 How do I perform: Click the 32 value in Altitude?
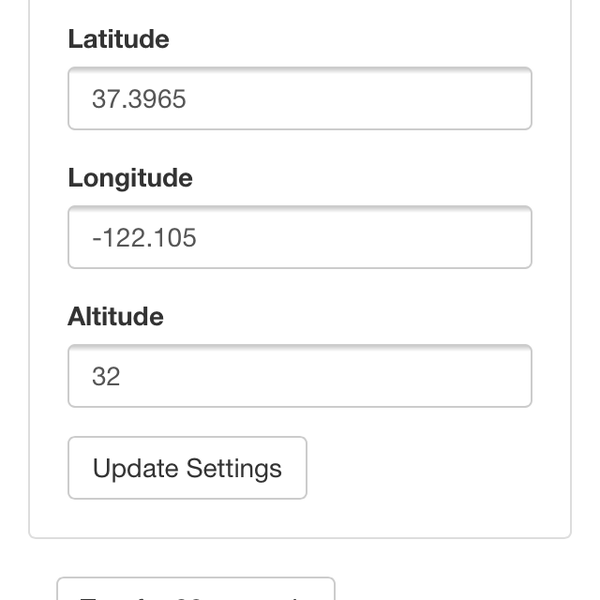(106, 377)
